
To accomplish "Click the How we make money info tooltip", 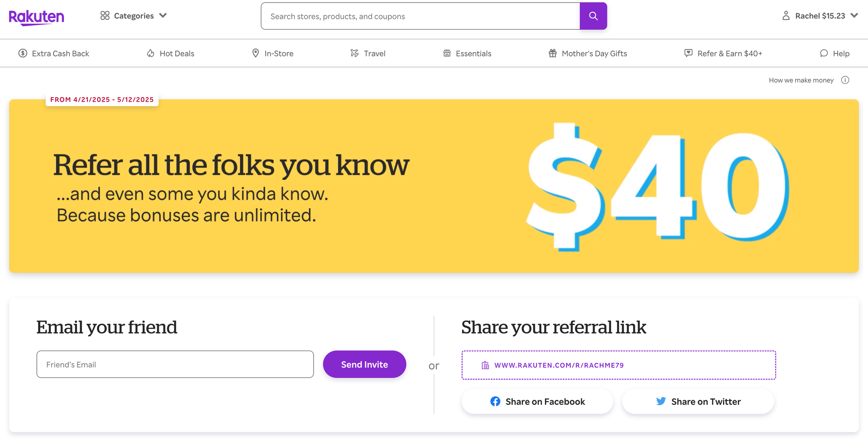I will pyautogui.click(x=846, y=80).
